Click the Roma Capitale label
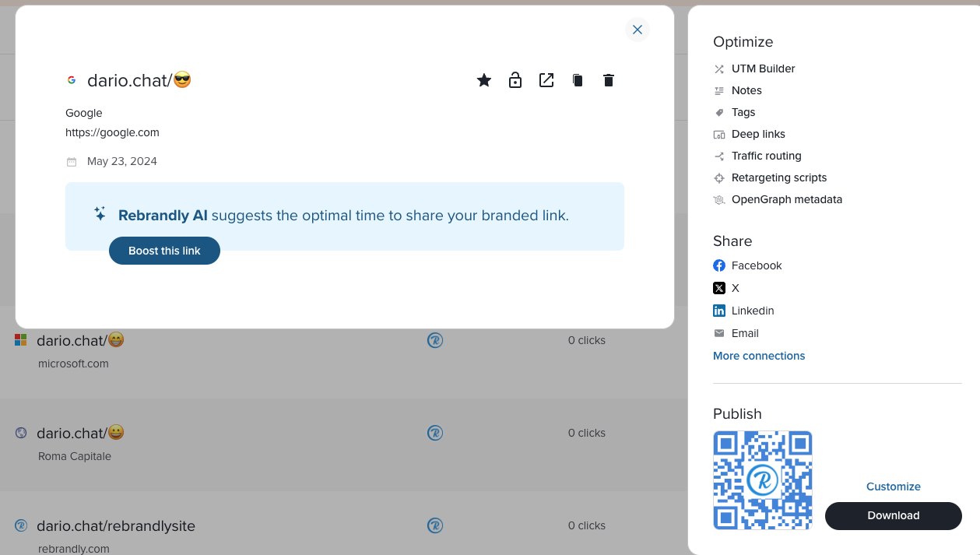 click(75, 456)
